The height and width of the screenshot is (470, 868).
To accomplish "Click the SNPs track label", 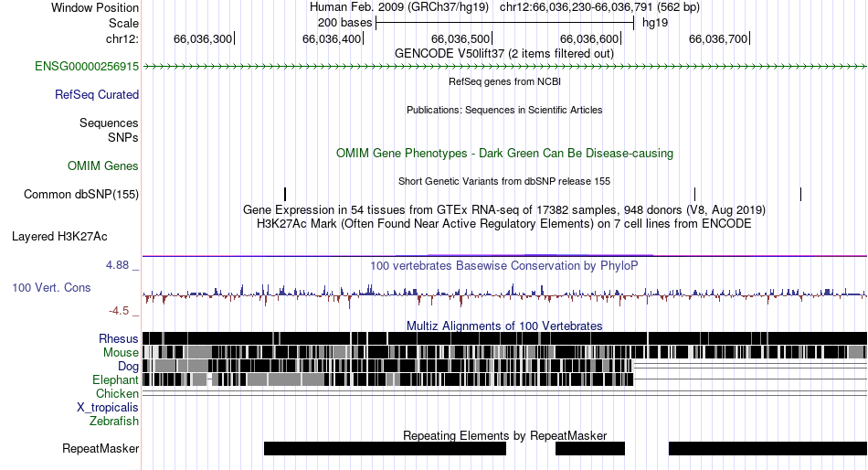I will pyautogui.click(x=123, y=137).
